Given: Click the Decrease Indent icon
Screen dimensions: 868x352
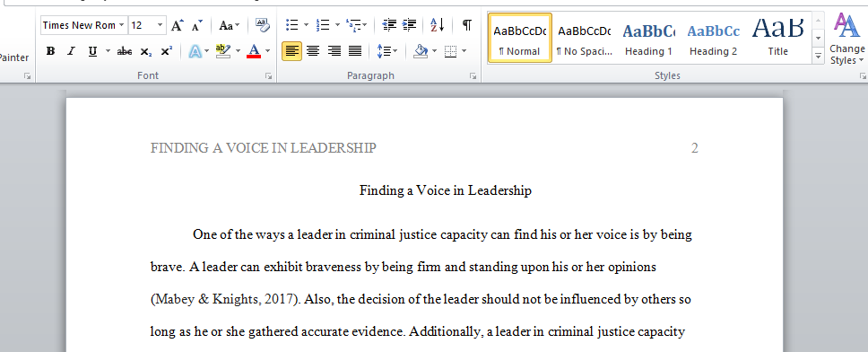Looking at the screenshot, I should tap(390, 25).
